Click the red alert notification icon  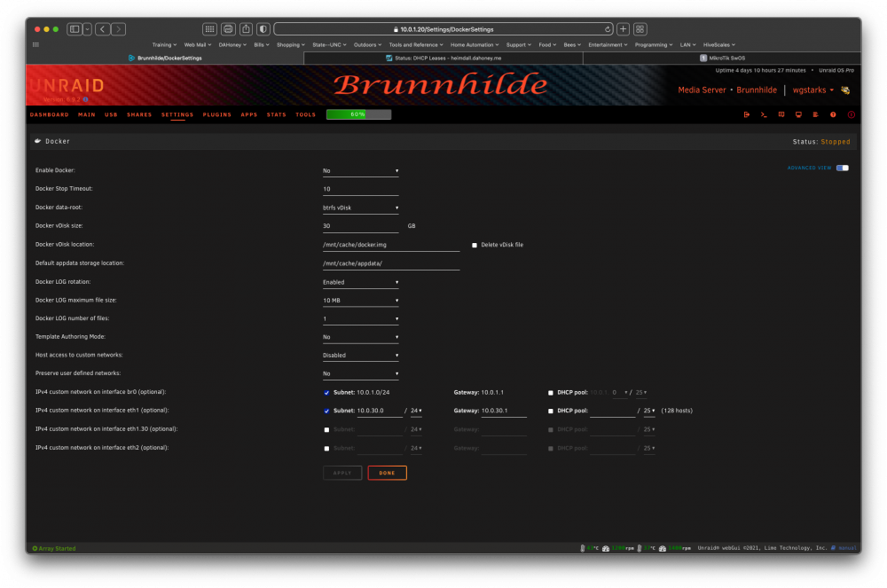click(x=851, y=114)
